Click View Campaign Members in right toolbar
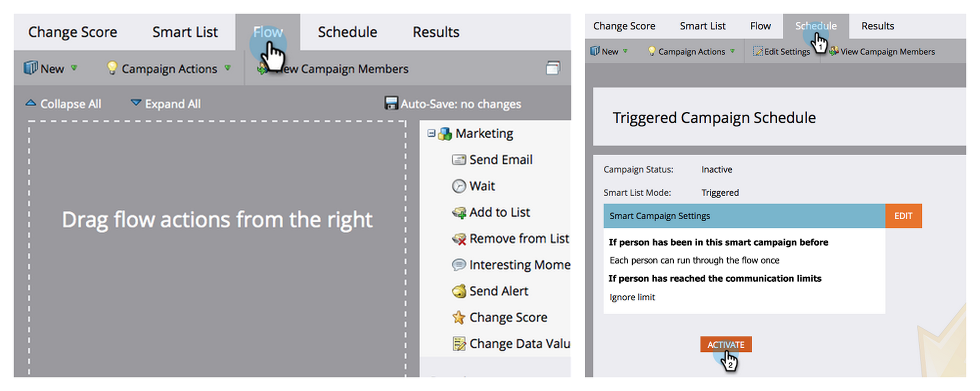Viewport: 980px width, 391px height. pos(882,51)
